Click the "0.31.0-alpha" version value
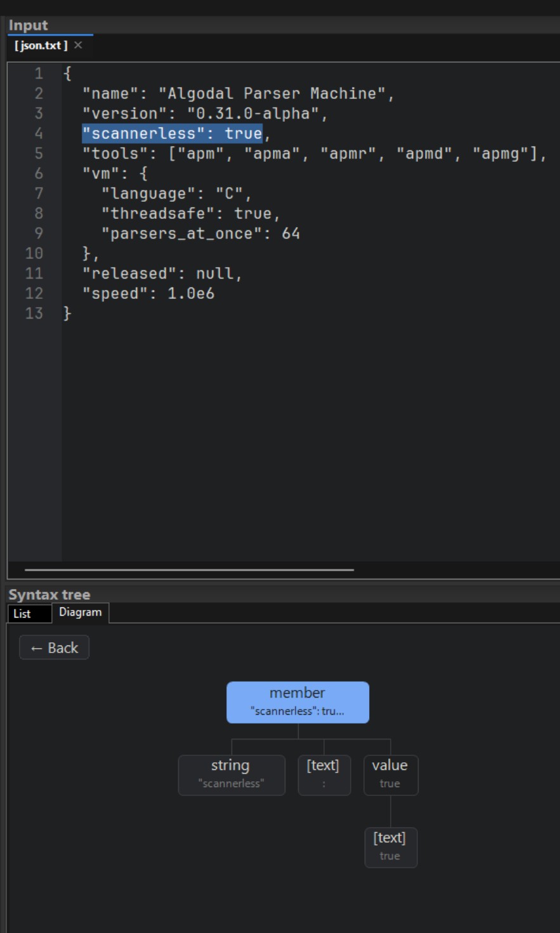Viewport: 560px width, 933px height. click(252, 114)
